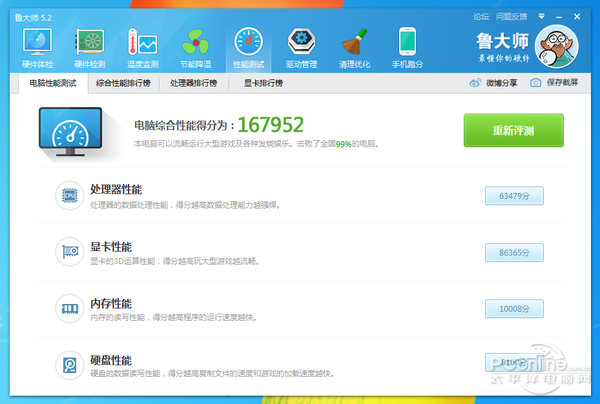Viewport: 600px width, 404px height.
Task: Open 驱动管理 driver management icon
Action: tap(302, 41)
